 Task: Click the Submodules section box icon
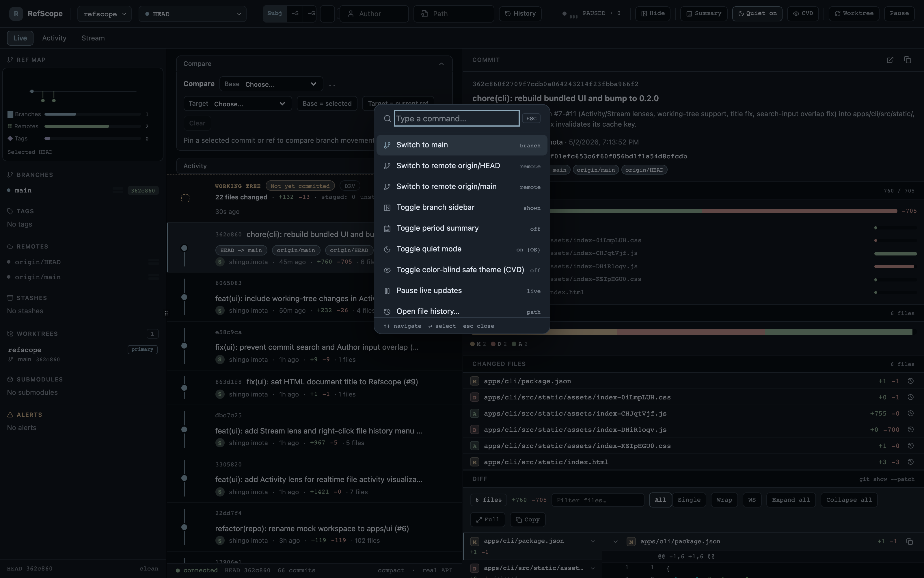click(10, 379)
